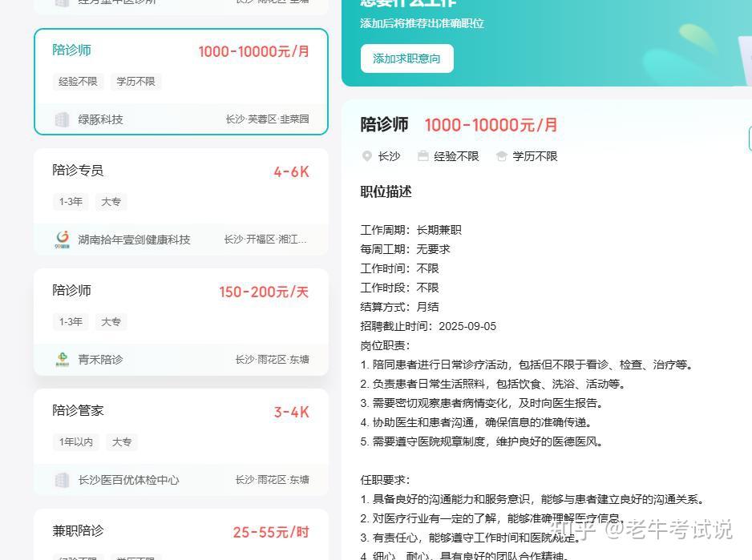Click the 1-3年 tag on 陪诊专员 card
Viewport: 752px width, 560px height.
[x=71, y=202]
